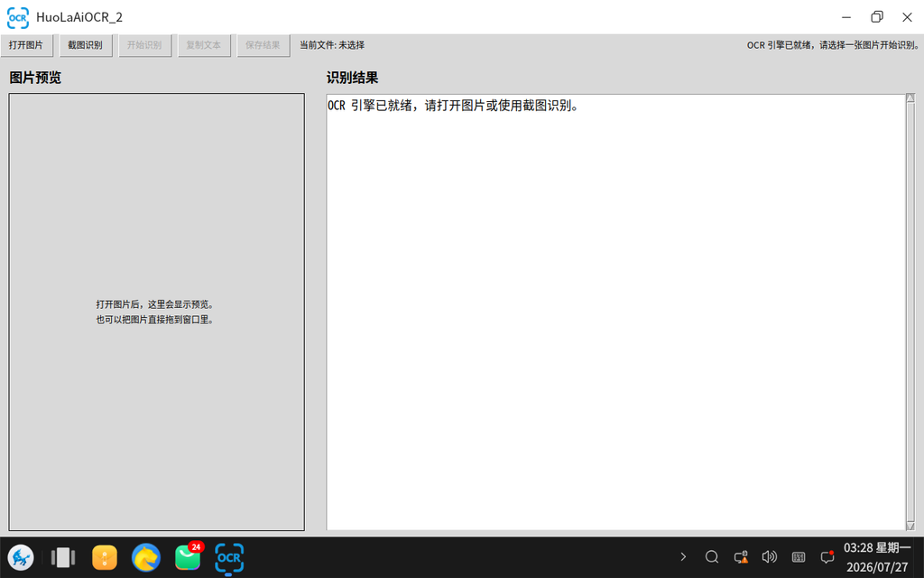Click the 图片预览 heading

pyautogui.click(x=35, y=78)
